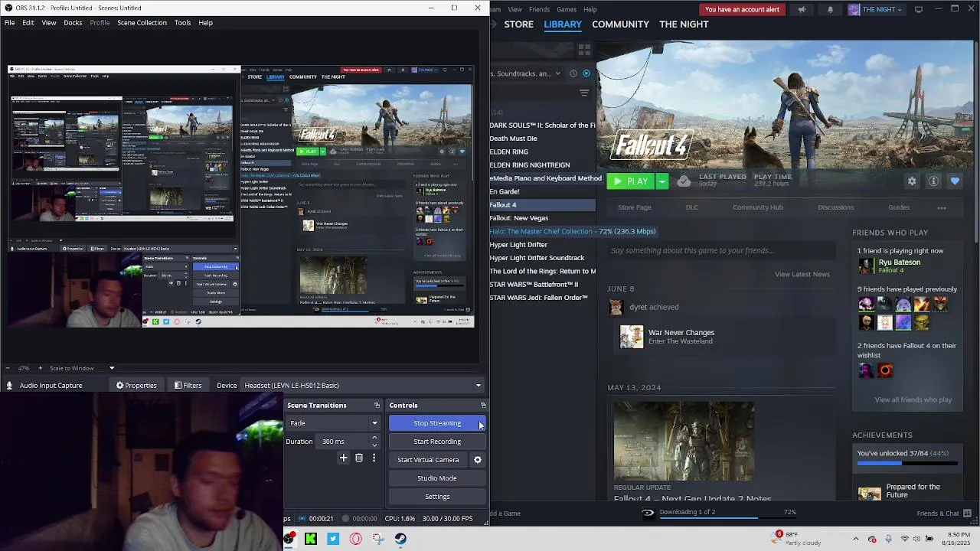
Task: Go to Steam STORE tab
Action: coord(518,24)
